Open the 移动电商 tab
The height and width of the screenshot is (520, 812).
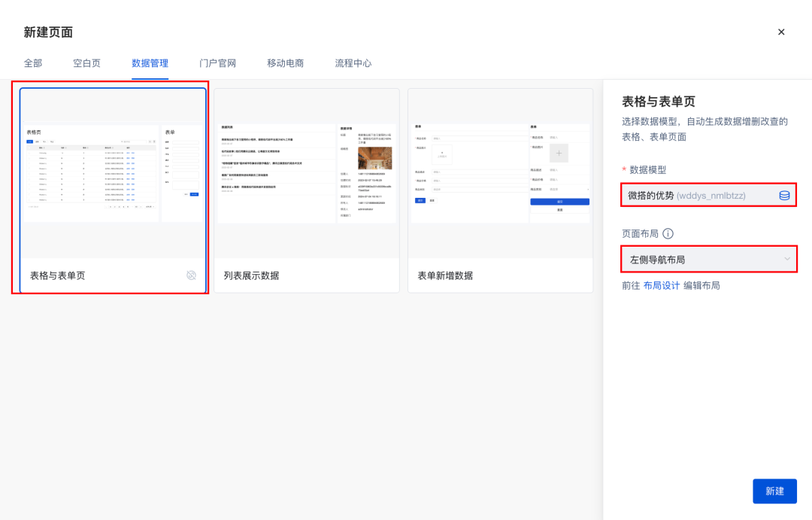point(286,63)
